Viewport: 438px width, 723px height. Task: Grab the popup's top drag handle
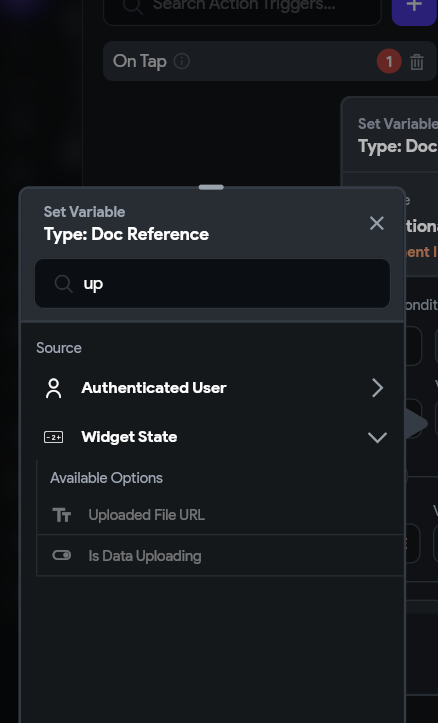pos(211,187)
